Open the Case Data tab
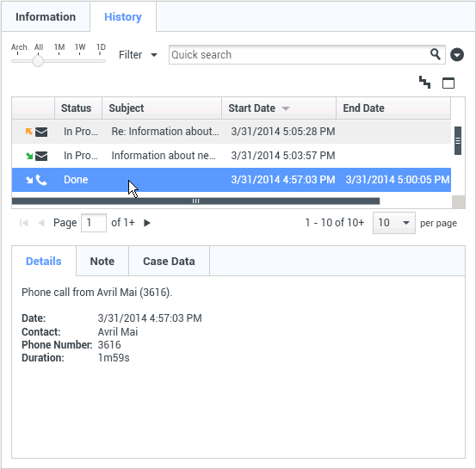476x469 pixels. pos(169,261)
